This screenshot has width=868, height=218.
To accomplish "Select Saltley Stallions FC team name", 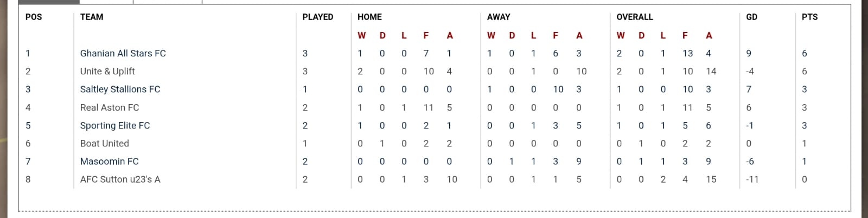I will (120, 89).
